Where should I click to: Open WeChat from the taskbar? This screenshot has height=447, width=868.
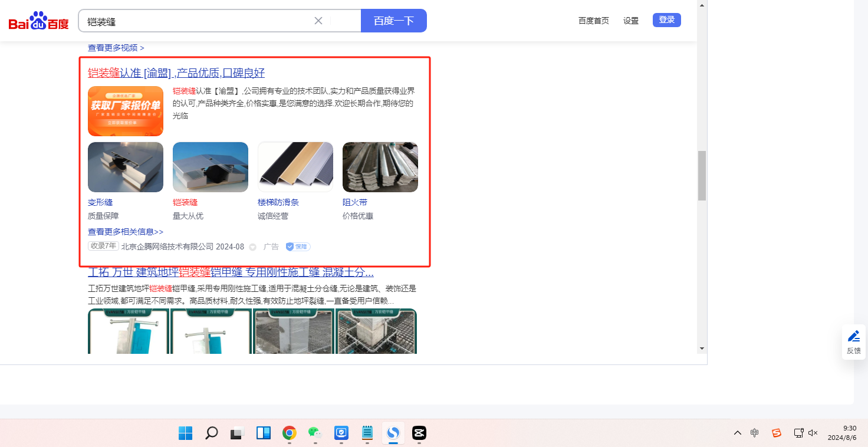(x=315, y=433)
